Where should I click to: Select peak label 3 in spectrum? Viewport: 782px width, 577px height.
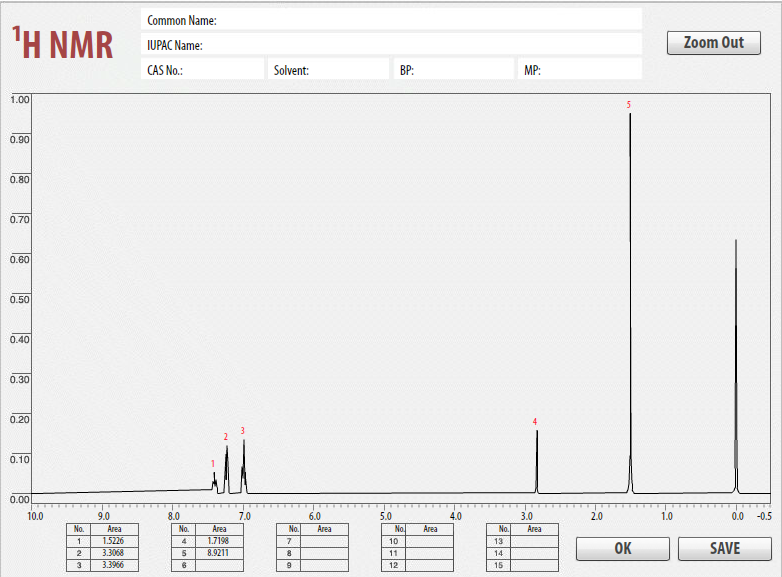[242, 431]
